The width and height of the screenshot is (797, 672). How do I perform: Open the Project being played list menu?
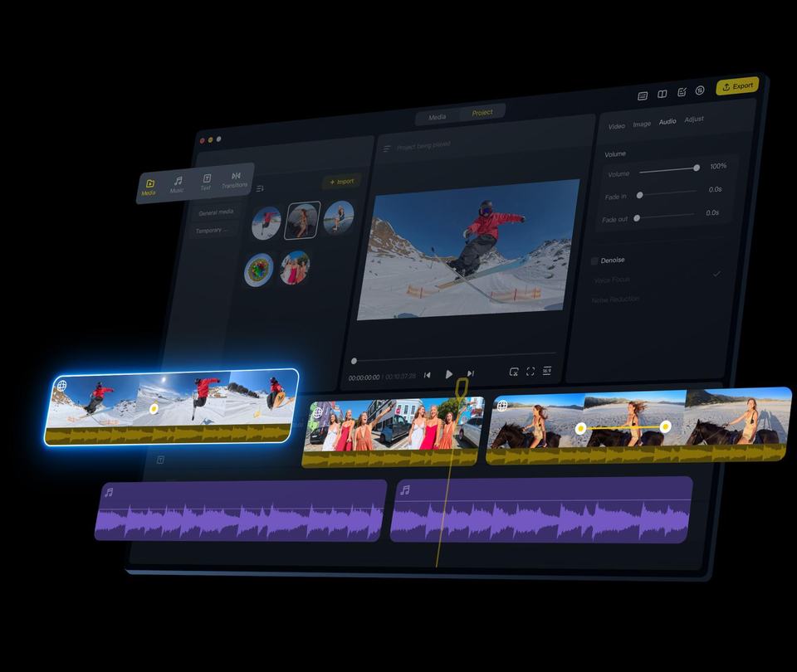click(x=387, y=149)
